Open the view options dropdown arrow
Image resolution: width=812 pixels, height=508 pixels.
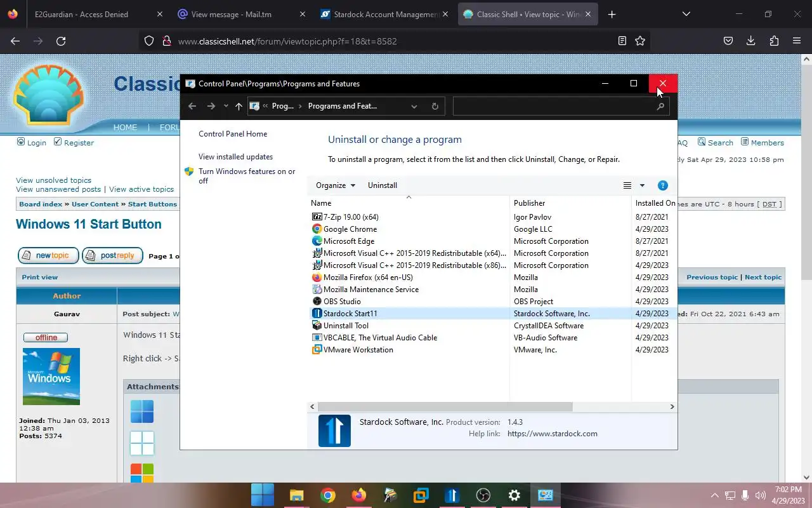(642, 185)
